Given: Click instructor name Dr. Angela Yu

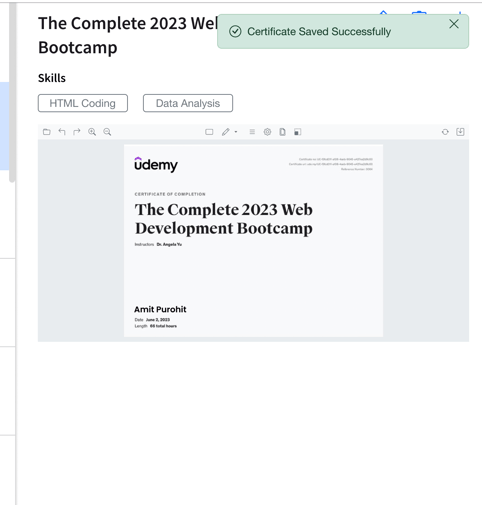Looking at the screenshot, I should coord(169,244).
